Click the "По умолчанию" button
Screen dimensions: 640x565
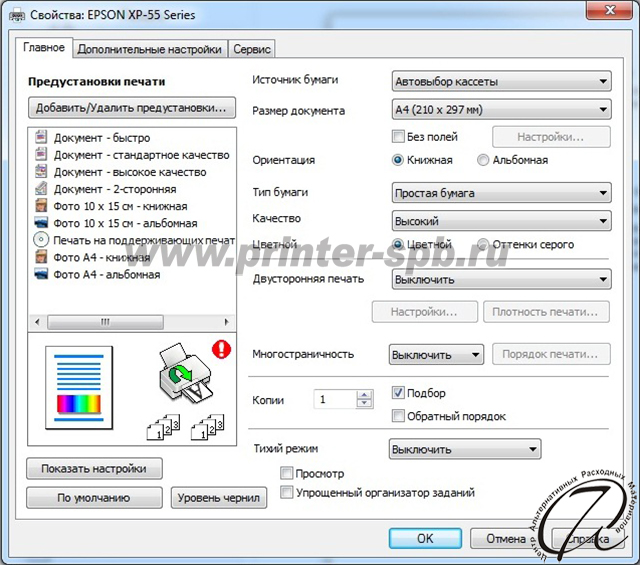94,498
